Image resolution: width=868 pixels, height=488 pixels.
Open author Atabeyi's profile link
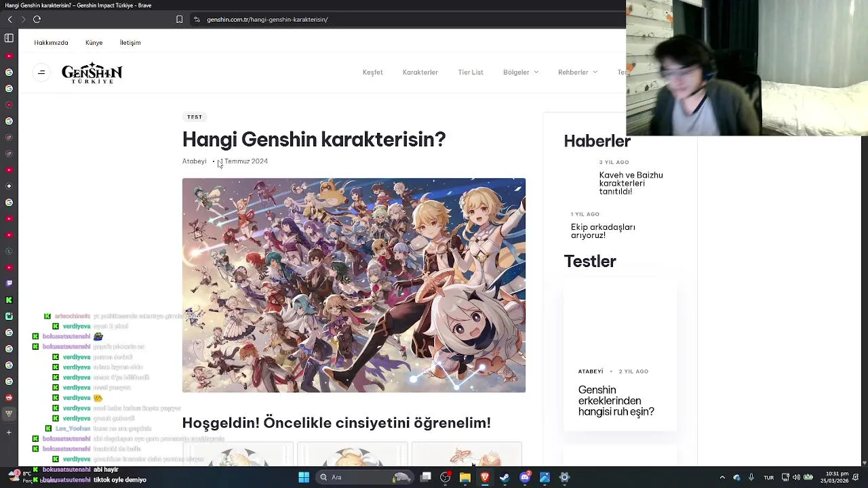coord(194,161)
